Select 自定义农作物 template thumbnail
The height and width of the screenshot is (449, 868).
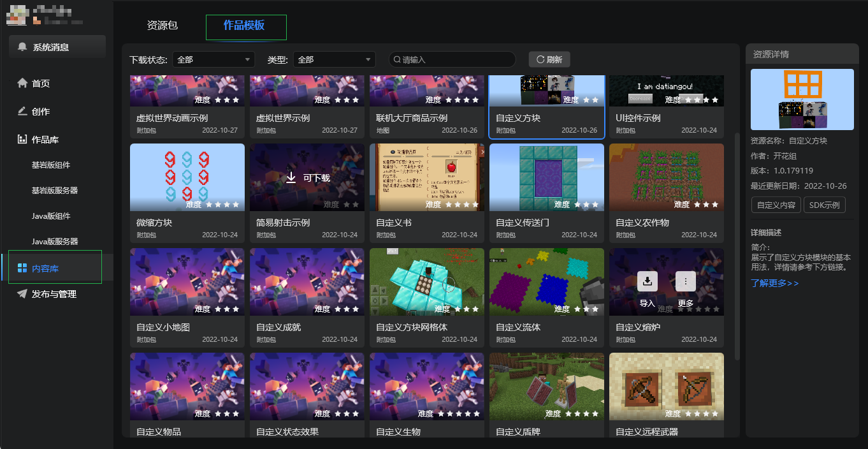(667, 177)
